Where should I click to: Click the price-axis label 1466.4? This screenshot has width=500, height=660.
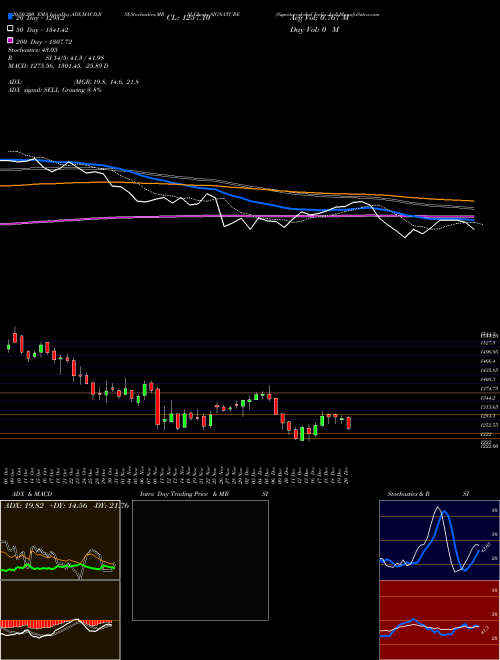tap(489, 361)
